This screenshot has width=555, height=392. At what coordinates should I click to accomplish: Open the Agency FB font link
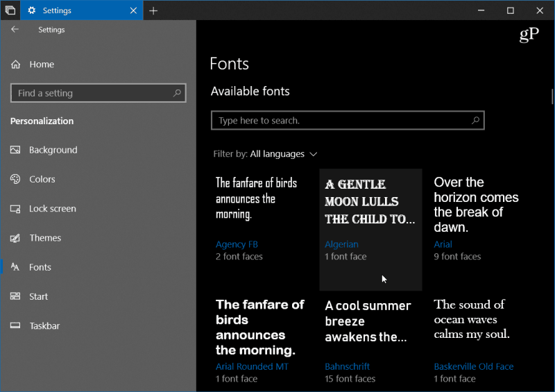237,244
